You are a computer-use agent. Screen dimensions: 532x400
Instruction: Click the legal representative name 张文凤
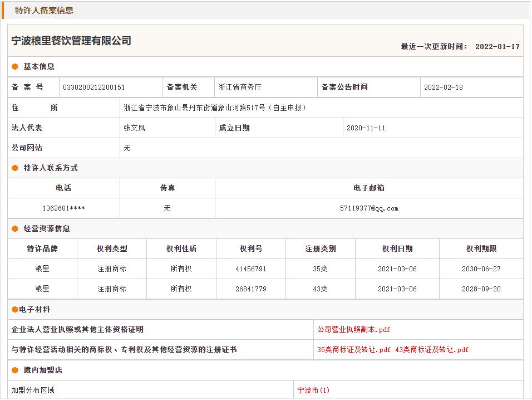click(134, 128)
